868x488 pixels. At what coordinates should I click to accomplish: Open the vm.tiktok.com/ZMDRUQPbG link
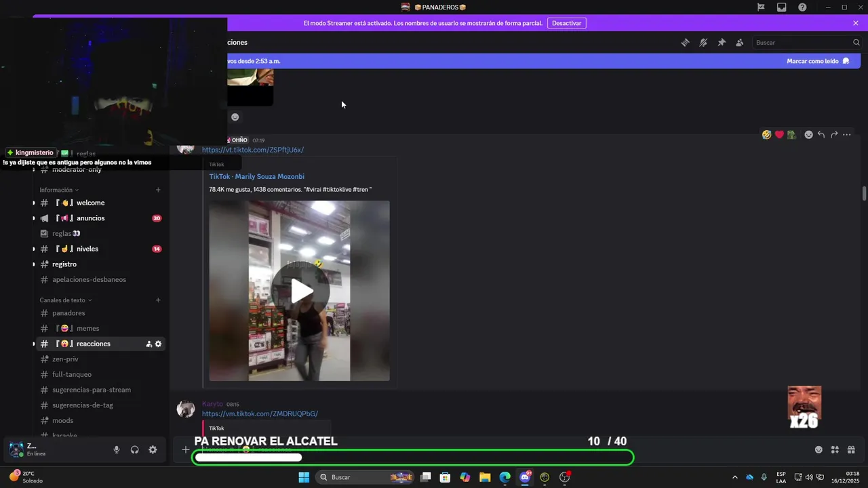pyautogui.click(x=260, y=413)
